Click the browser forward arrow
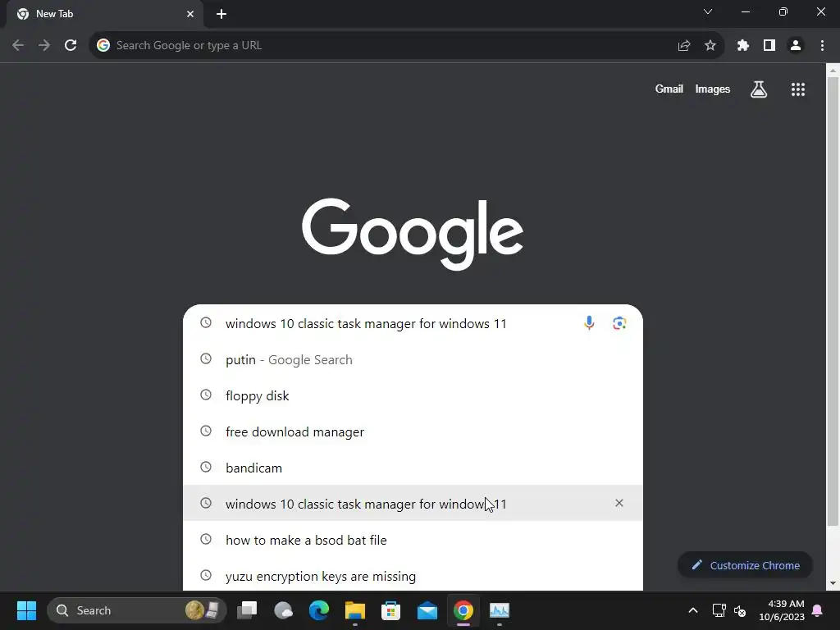 click(x=44, y=46)
